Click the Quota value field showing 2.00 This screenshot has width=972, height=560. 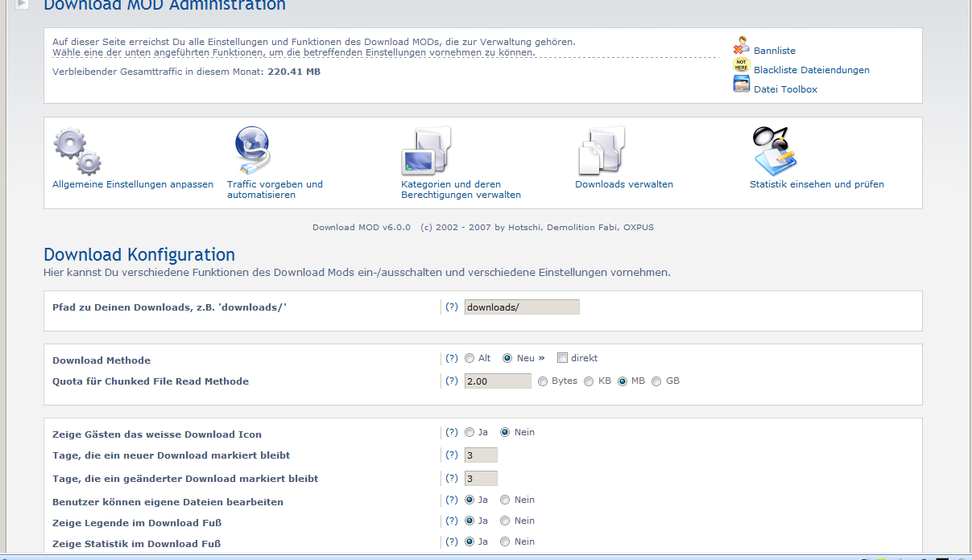click(498, 381)
